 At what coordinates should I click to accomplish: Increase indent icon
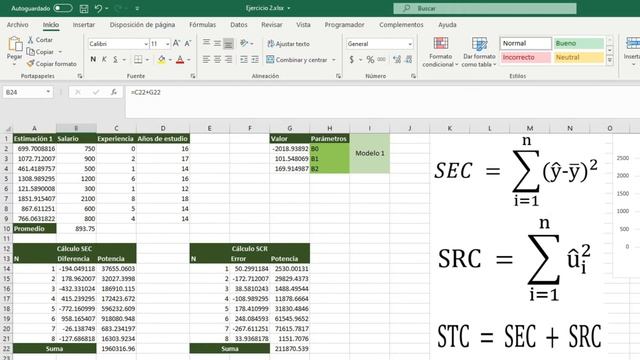point(255,60)
